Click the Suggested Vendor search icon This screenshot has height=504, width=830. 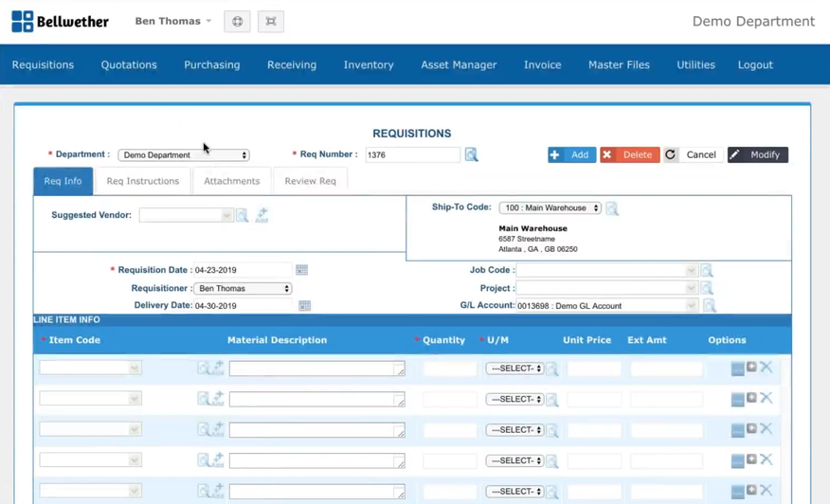(x=243, y=216)
